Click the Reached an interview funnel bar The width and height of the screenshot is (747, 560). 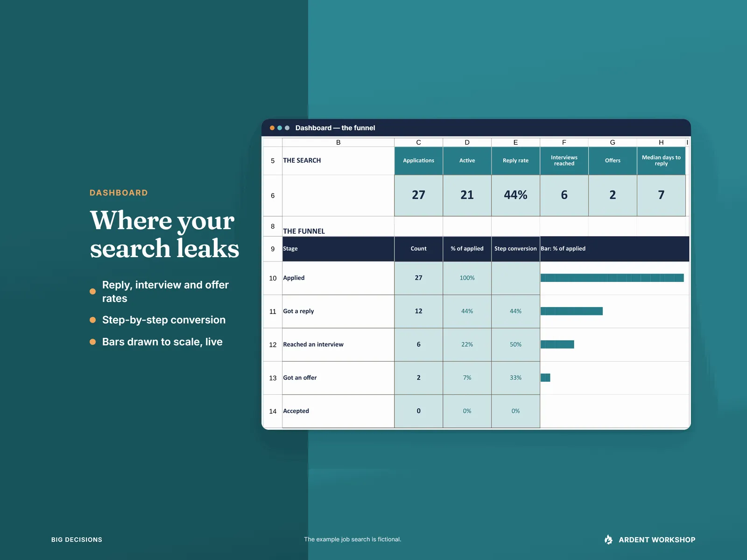(x=557, y=344)
